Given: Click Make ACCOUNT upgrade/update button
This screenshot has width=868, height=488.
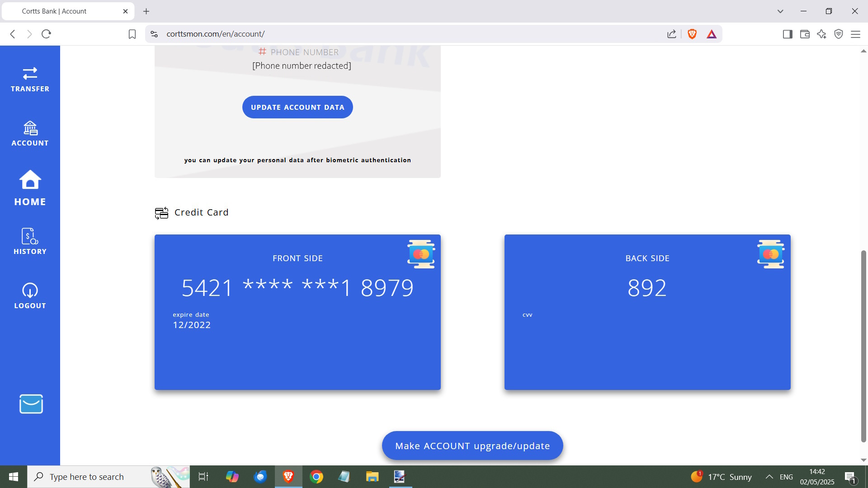Looking at the screenshot, I should [x=472, y=446].
